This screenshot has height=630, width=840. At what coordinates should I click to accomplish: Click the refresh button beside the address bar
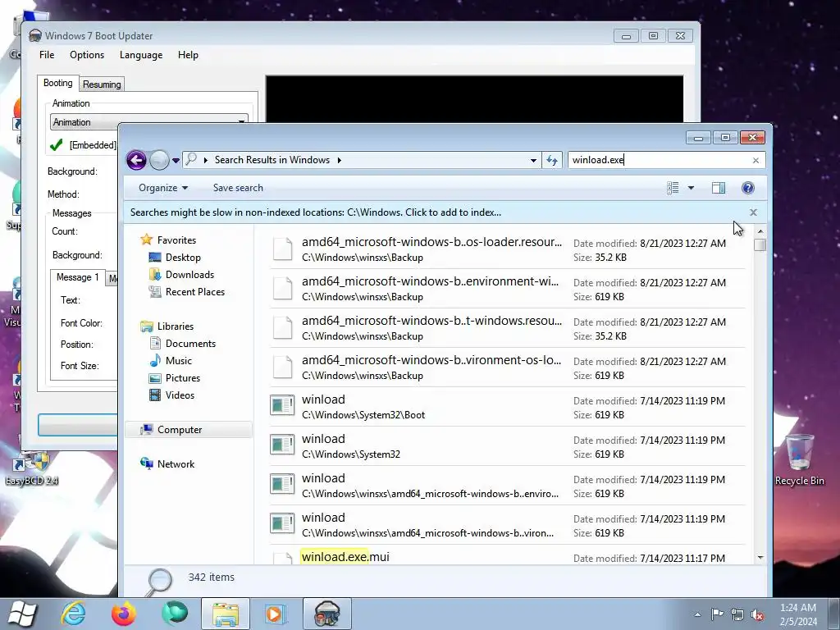pyautogui.click(x=552, y=160)
